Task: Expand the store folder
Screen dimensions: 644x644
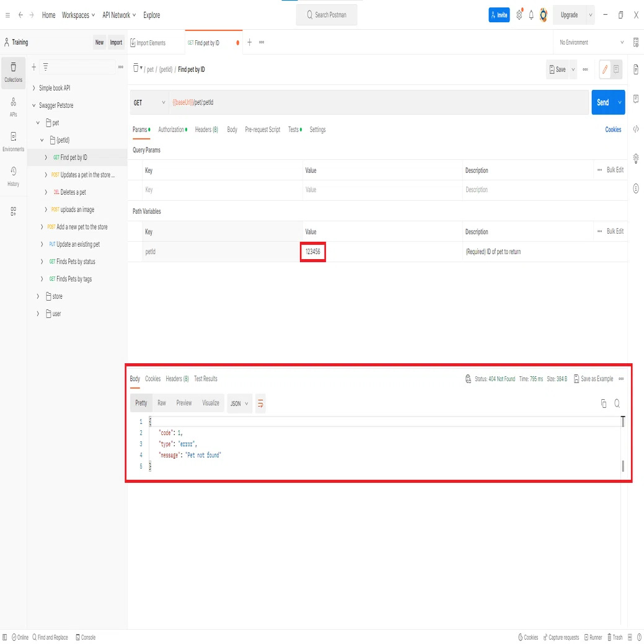Action: coord(38,296)
